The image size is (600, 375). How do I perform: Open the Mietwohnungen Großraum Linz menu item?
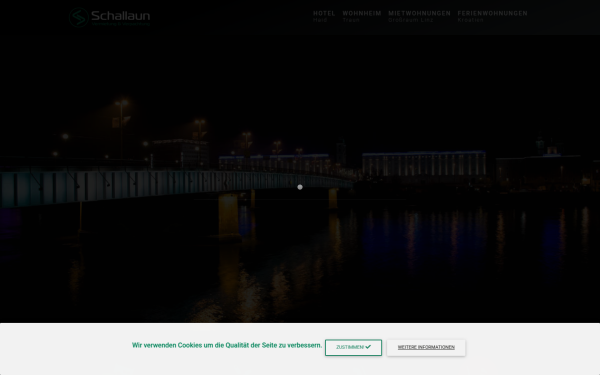(x=419, y=16)
